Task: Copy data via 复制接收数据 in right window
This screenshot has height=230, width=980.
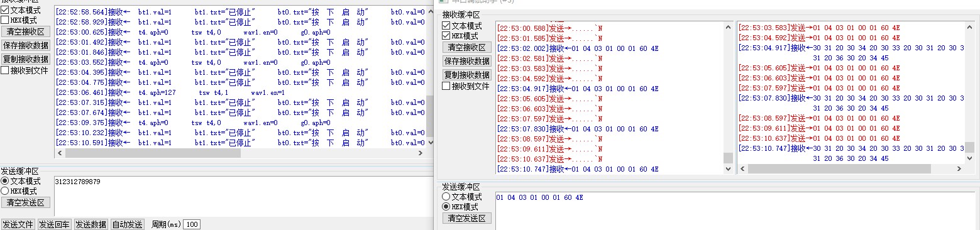Action: (x=467, y=75)
